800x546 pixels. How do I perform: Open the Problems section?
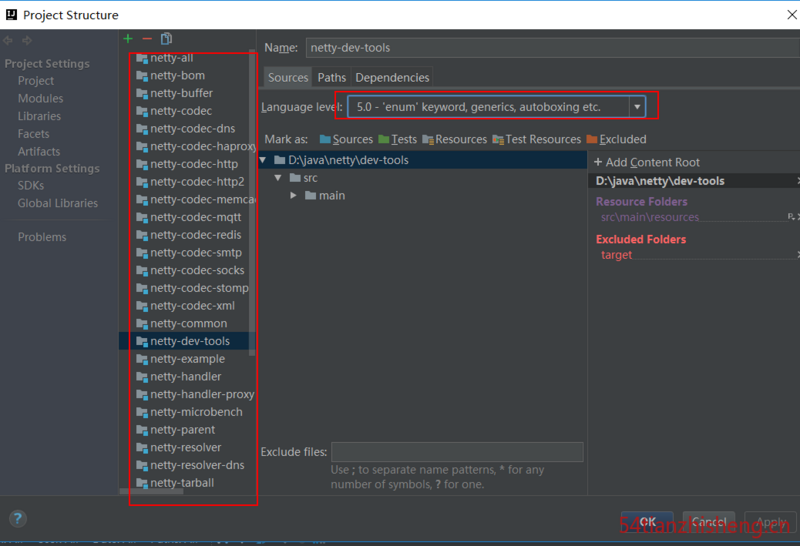[42, 237]
